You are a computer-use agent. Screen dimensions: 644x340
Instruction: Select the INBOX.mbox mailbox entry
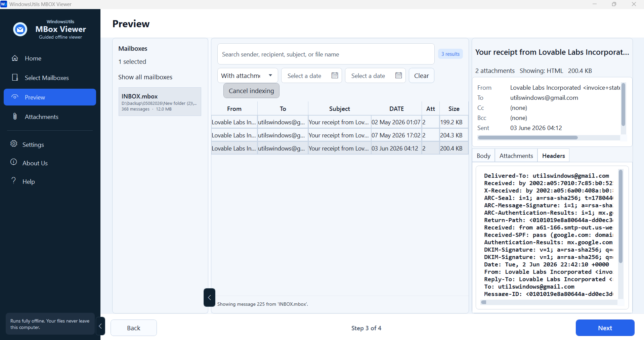pos(160,102)
